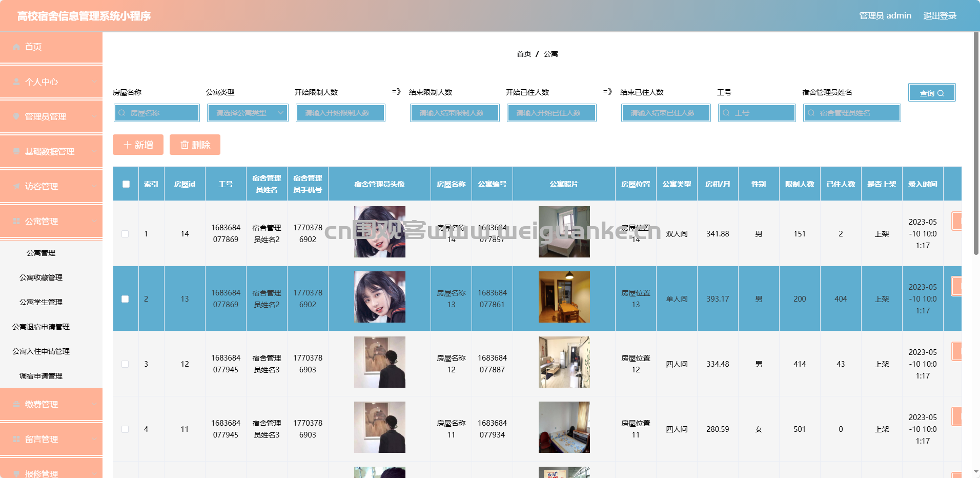
Task: Click the grid icon beside 公寓管理
Action: [x=16, y=221]
